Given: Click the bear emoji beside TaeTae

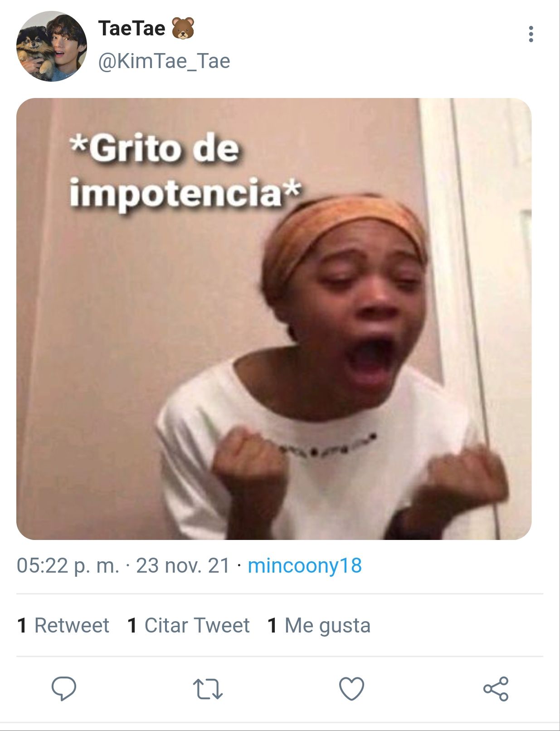Looking at the screenshot, I should pyautogui.click(x=183, y=28).
